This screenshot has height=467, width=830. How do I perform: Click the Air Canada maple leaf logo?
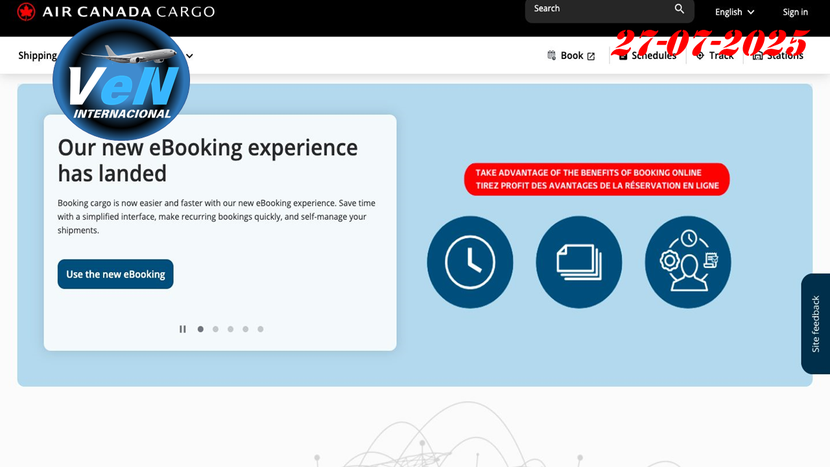point(26,11)
